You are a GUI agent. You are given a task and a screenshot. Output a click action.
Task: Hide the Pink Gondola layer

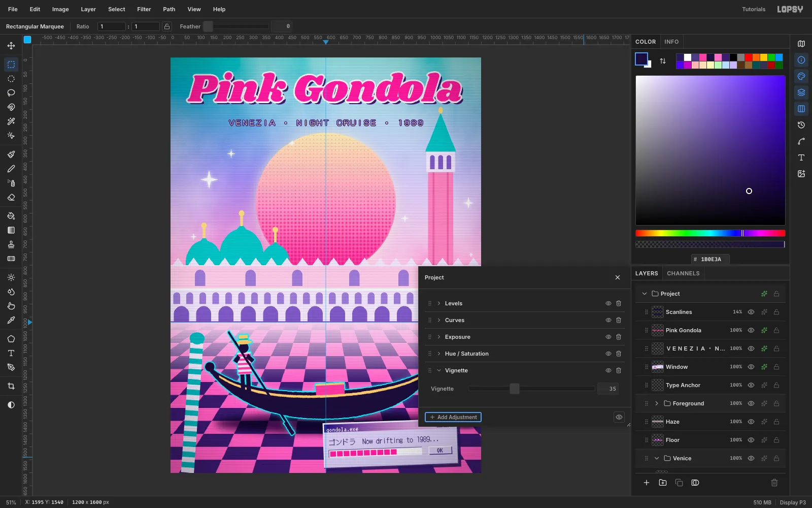coord(751,330)
